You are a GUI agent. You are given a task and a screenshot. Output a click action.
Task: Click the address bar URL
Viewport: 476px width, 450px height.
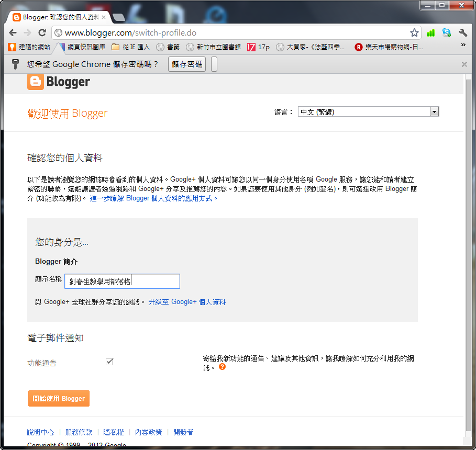(x=130, y=33)
